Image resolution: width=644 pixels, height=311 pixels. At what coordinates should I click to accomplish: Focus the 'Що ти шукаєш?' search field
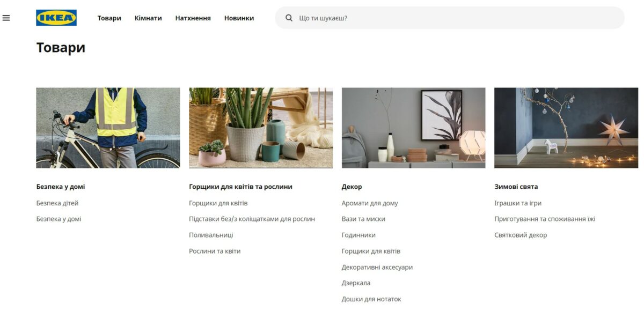pyautogui.click(x=450, y=18)
